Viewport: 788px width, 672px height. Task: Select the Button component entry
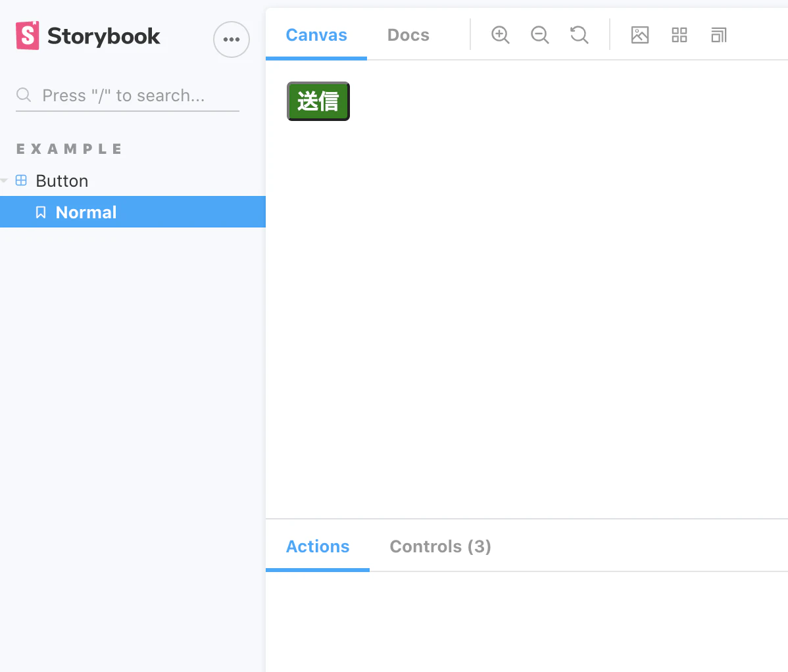click(x=62, y=181)
